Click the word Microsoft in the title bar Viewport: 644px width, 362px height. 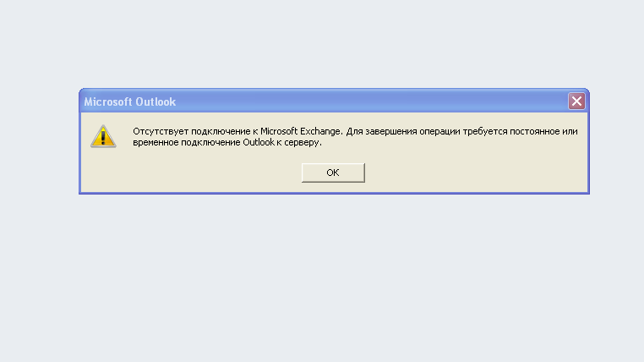pos(108,101)
